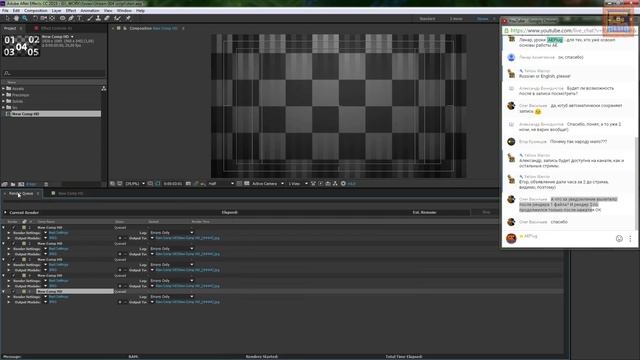Image resolution: width=640 pixels, height=360 pixels.
Task: Select the Ellipse shape tool
Action: point(62,18)
